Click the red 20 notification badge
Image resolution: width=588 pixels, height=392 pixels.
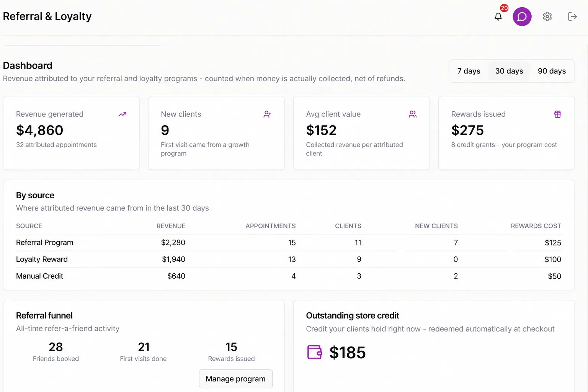[x=504, y=8]
